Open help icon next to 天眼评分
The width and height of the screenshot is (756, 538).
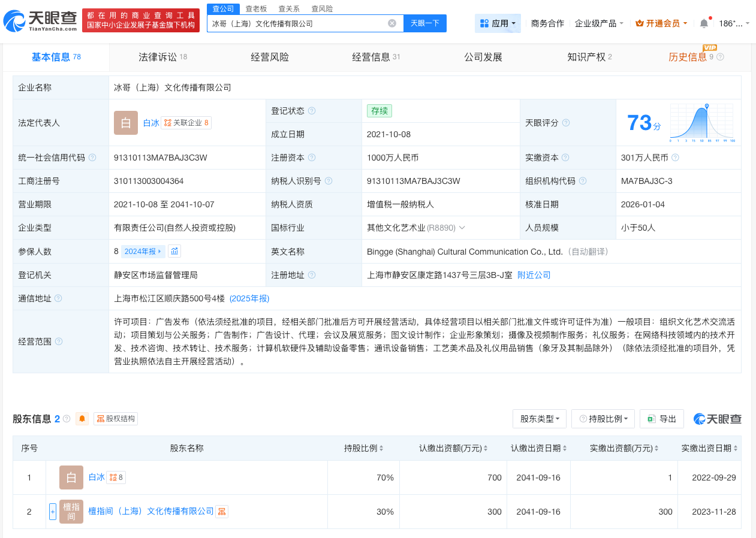(x=566, y=123)
